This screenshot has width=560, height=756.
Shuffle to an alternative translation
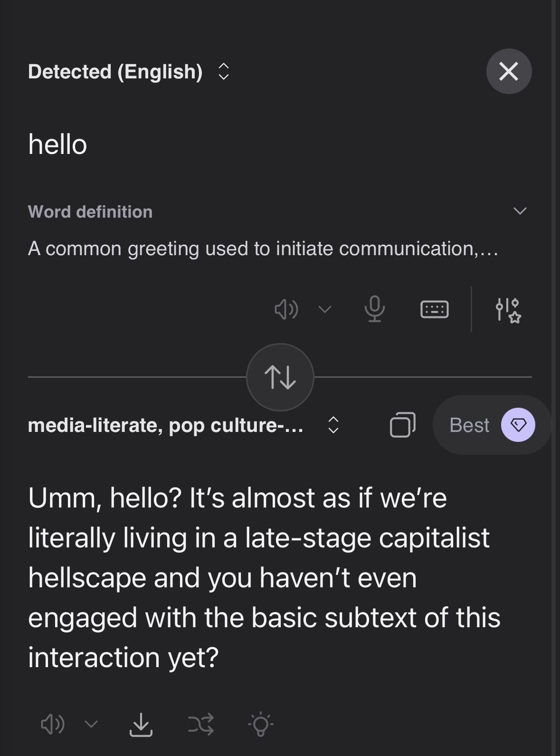[x=201, y=724]
